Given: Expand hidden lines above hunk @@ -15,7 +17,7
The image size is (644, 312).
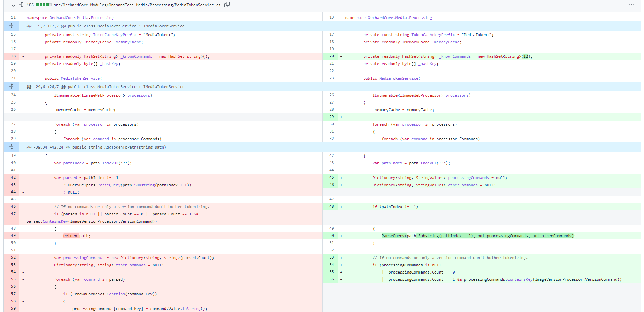Looking at the screenshot, I should click(12, 26).
